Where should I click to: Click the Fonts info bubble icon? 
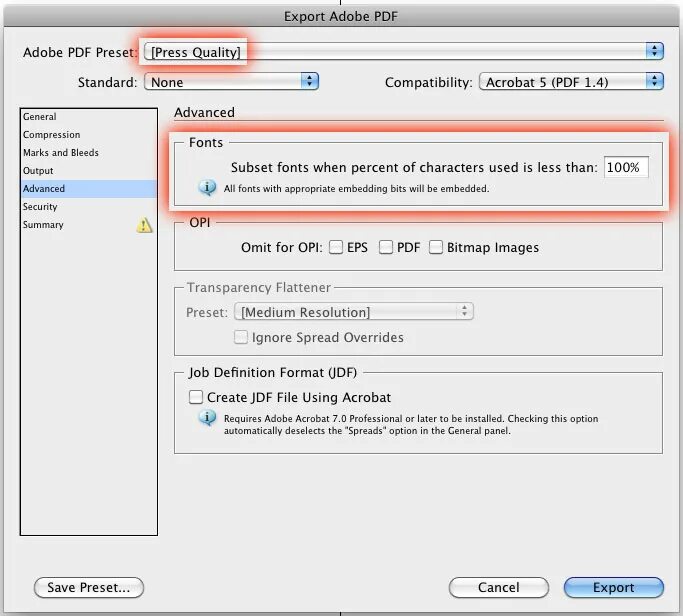207,188
